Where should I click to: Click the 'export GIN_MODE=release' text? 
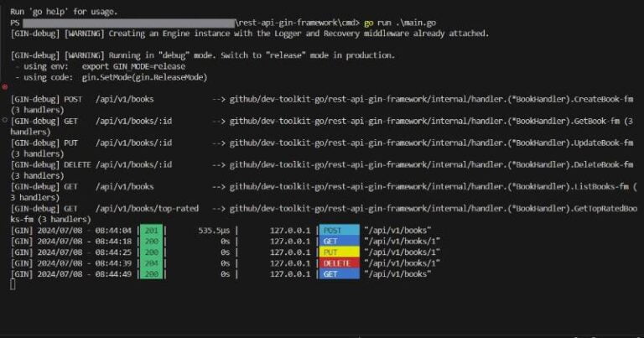(x=133, y=66)
